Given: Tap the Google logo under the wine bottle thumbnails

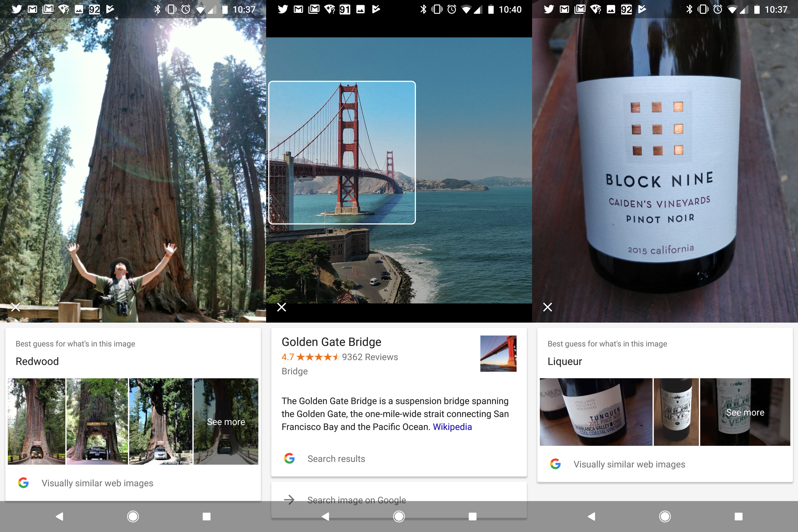Looking at the screenshot, I should (556, 464).
